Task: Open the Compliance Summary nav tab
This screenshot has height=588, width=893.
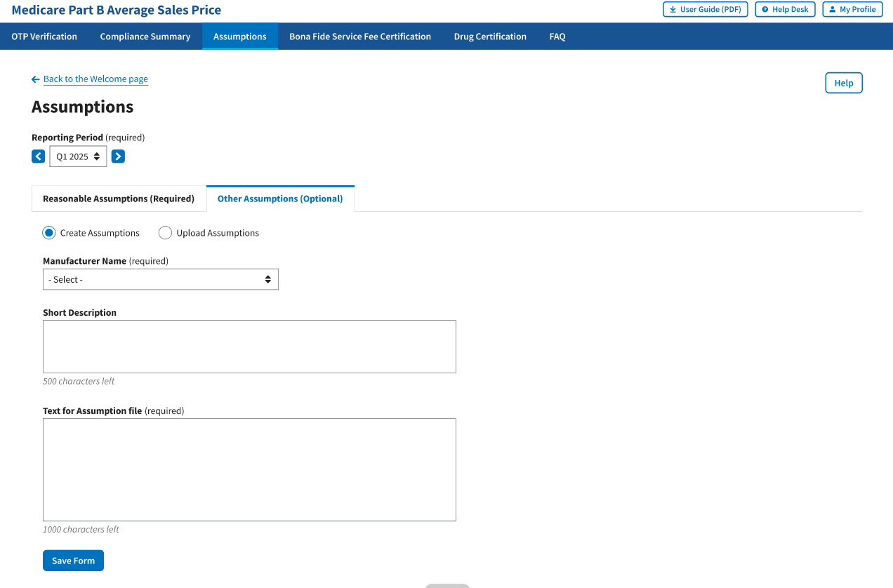Action: (x=145, y=36)
